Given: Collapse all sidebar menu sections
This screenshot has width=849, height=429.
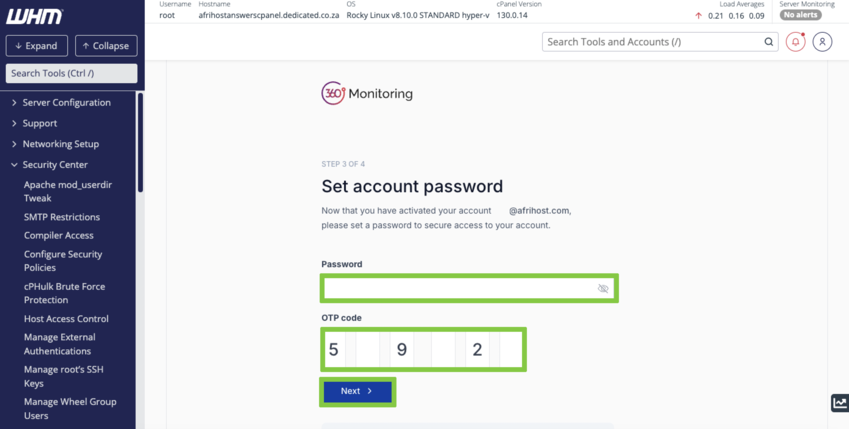Looking at the screenshot, I should click(106, 46).
